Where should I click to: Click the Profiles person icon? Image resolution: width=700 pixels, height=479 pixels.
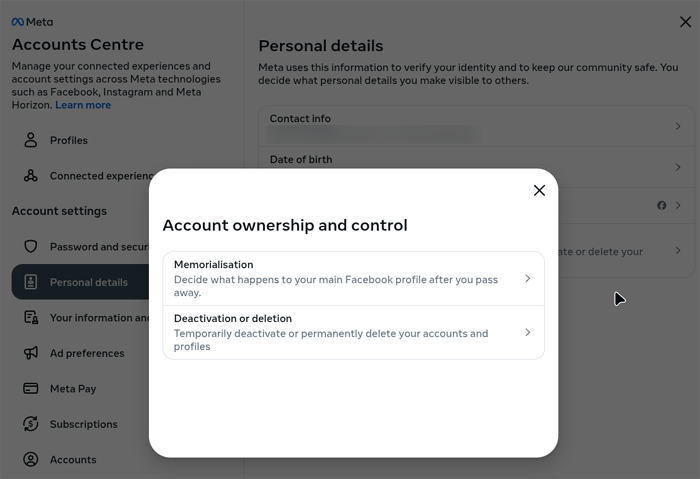tap(31, 140)
